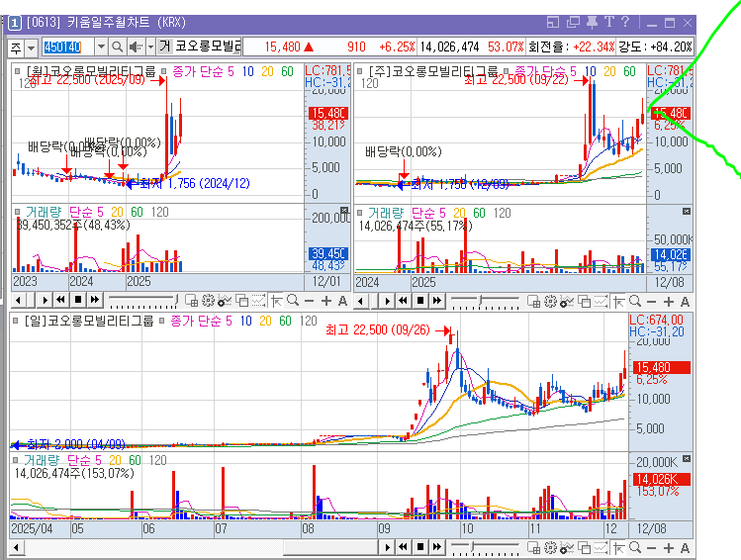Expand the stock code history dropdown arrow
This screenshot has width=741, height=560.
point(101,47)
